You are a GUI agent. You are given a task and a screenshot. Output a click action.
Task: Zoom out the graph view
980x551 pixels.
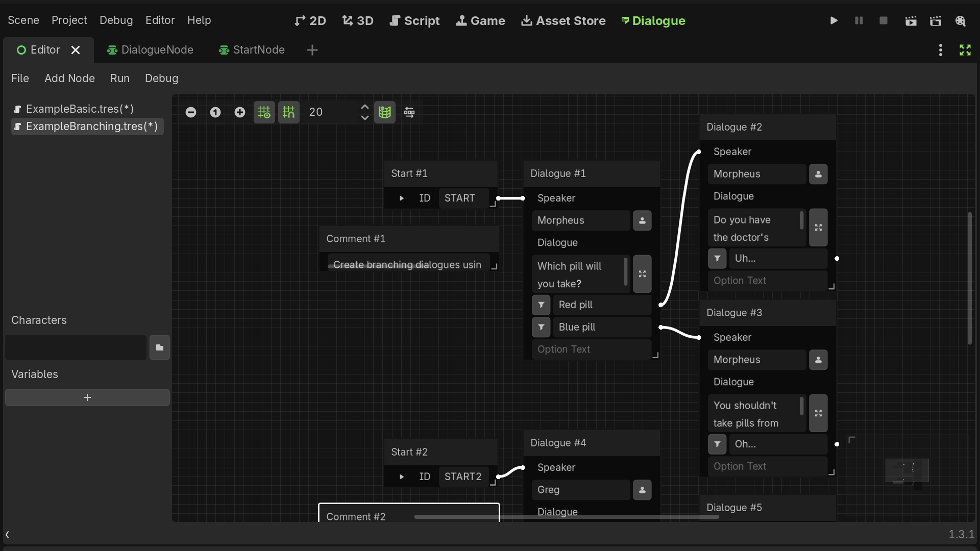coord(191,112)
